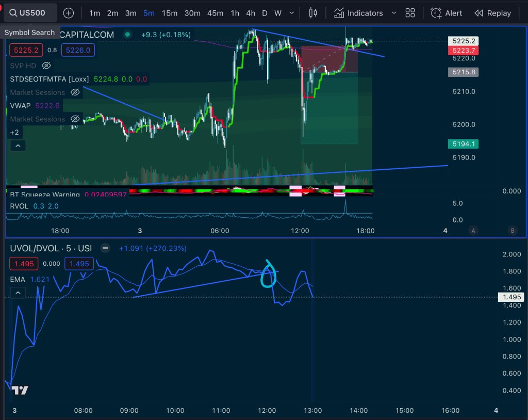Create a new Alert
Screen dimensions: 528x420
[447, 13]
